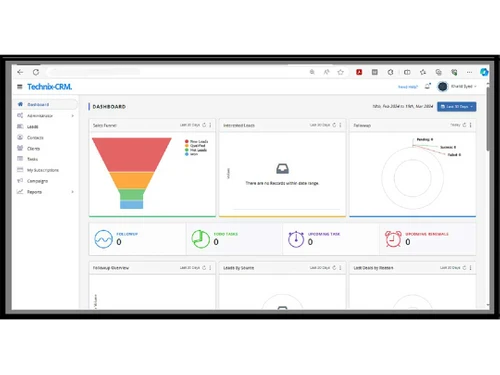500x375 pixels.
Task: Click the green segment of the funnel
Action: (132, 194)
